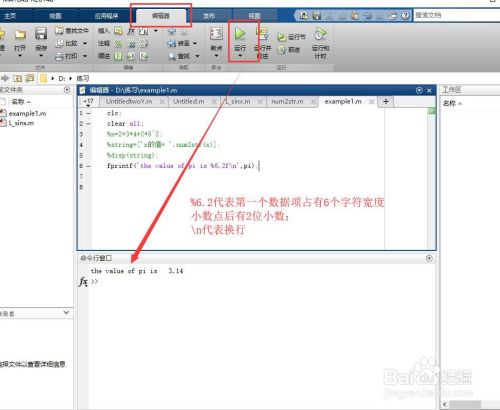Image resolution: width=500 pixels, height=410 pixels.
Task: Click the Find (查找) magnifier button
Action: point(179,56)
